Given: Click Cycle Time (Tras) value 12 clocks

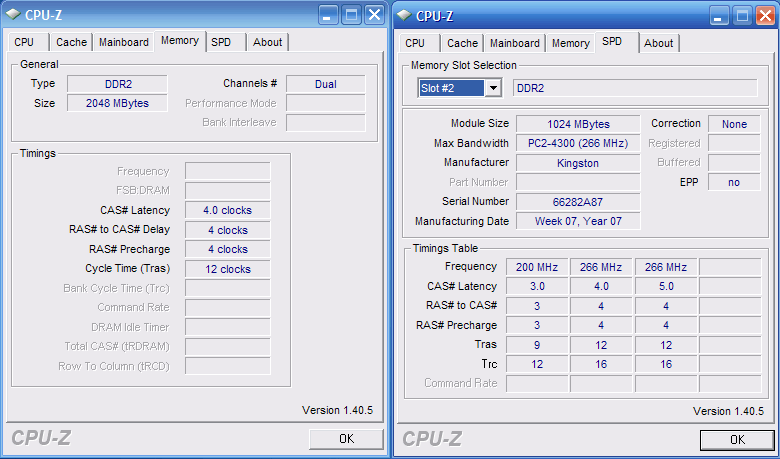Looking at the screenshot, I should [228, 269].
